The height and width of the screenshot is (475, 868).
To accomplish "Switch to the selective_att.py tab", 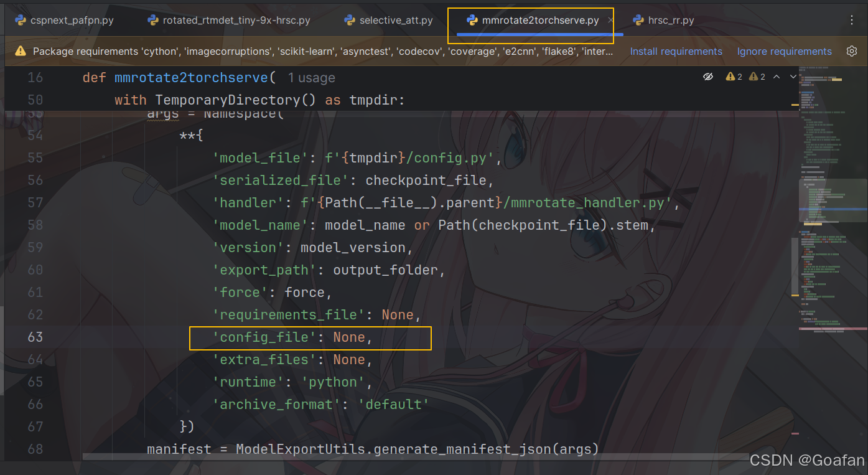I will (x=395, y=19).
